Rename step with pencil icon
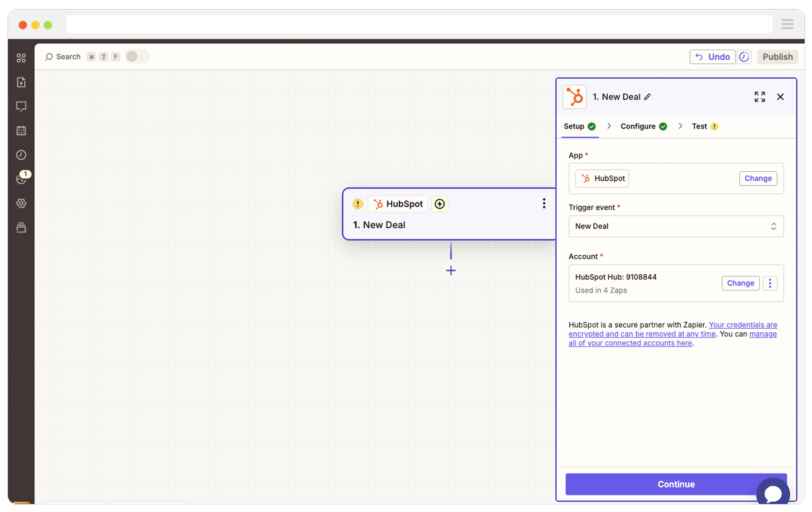 [x=647, y=97]
